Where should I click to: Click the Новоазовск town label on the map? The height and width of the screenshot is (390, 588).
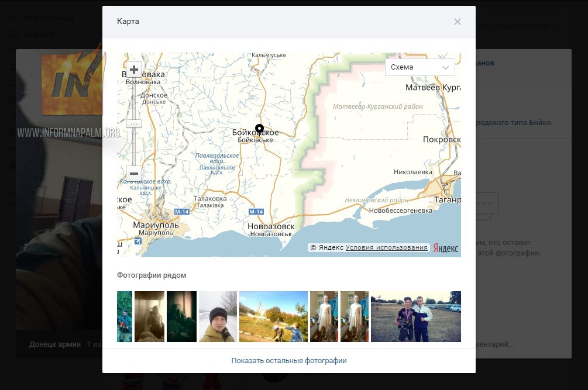pos(271,226)
